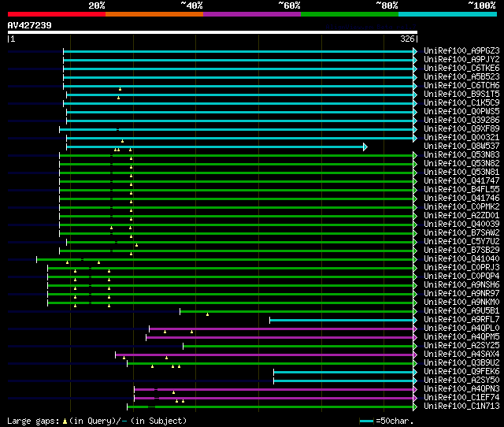Click UniRef100_C0PMK2 label
The image size is (504, 427).
point(461,207)
